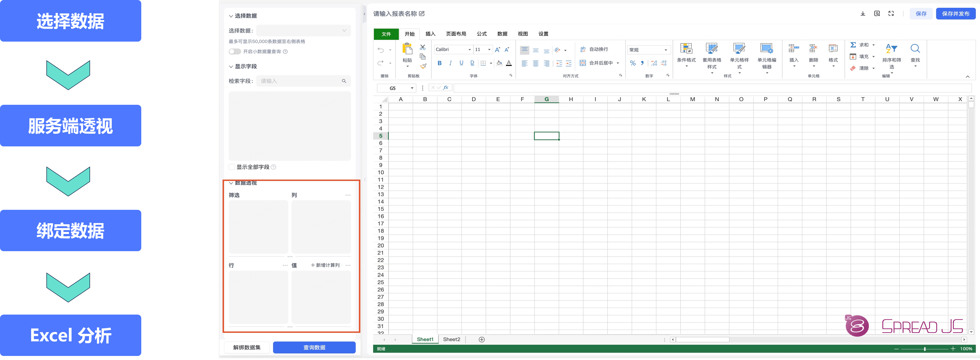Screen dimensions: 980x360
Task: Toggle small data query switch (开启小数据量查询)
Action: pyautogui.click(x=234, y=51)
